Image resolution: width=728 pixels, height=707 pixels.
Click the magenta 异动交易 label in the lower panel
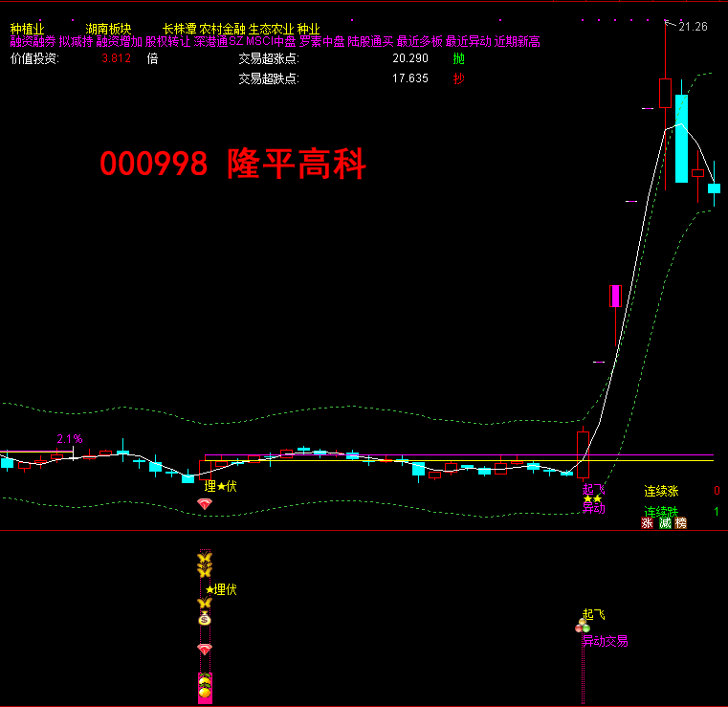tap(606, 641)
